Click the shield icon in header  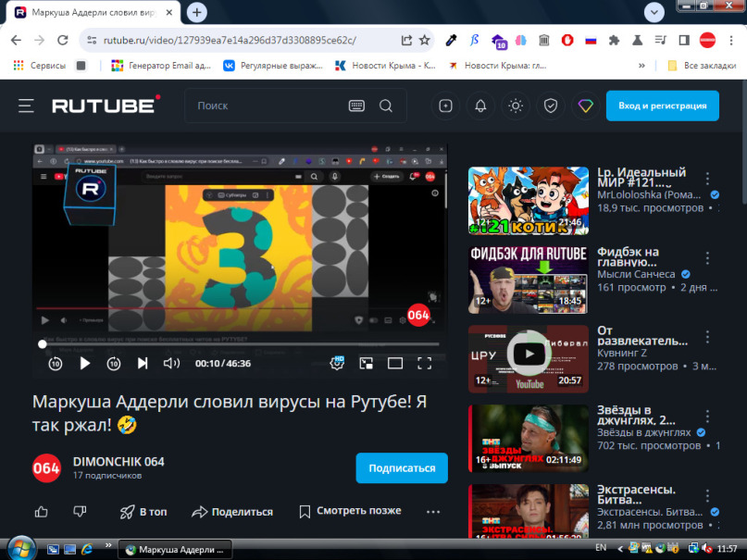pyautogui.click(x=551, y=106)
